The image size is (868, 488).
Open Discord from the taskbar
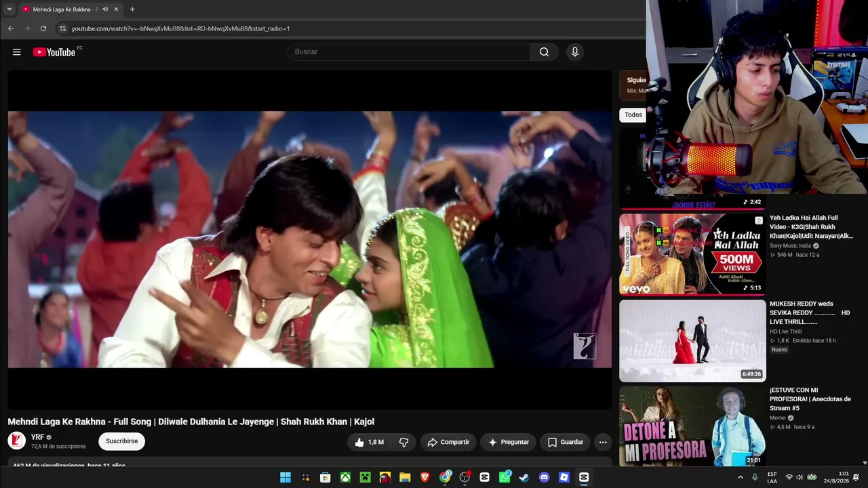point(544,478)
